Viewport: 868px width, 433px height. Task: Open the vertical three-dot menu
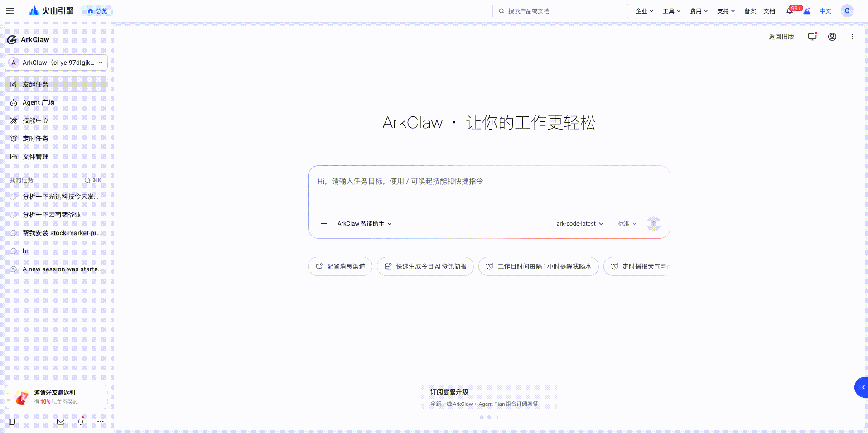coord(852,37)
